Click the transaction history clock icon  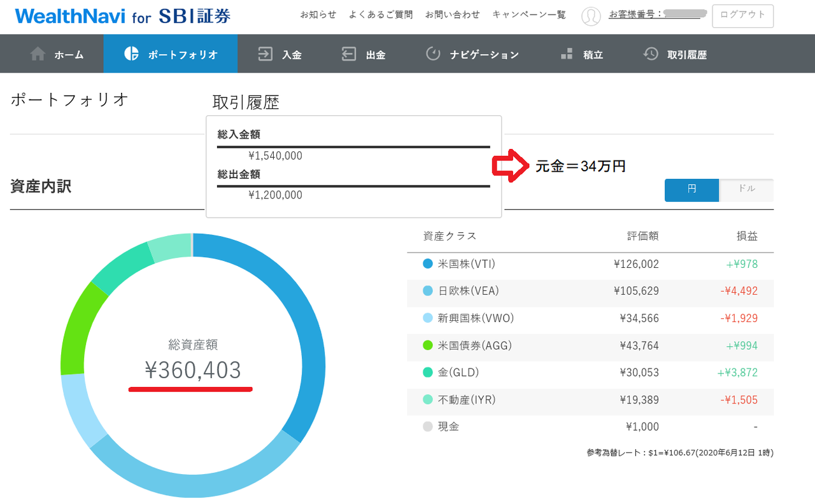(x=650, y=54)
